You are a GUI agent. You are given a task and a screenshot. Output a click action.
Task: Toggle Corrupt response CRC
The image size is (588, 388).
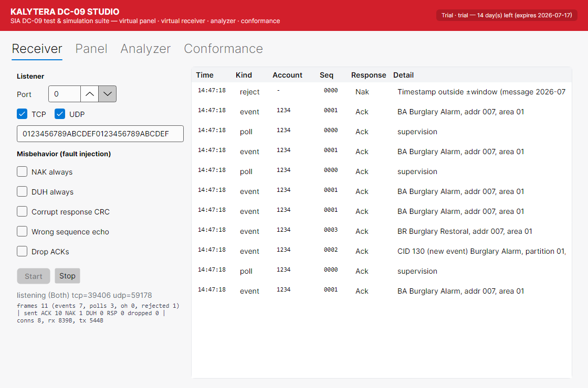tap(22, 211)
